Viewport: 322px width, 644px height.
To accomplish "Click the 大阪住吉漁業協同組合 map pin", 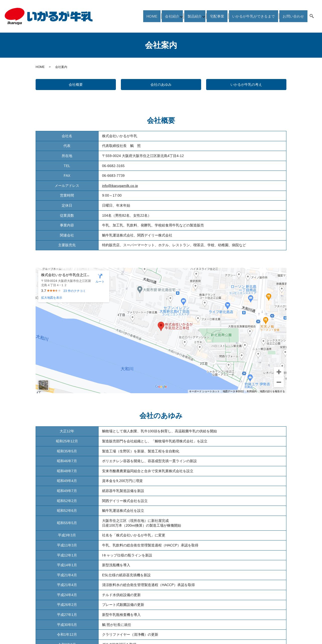I will (x=250, y=332).
